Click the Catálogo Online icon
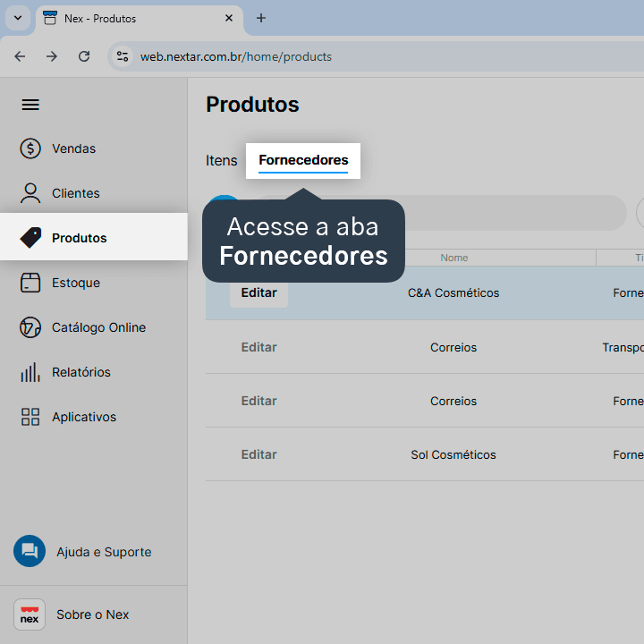The width and height of the screenshot is (644, 644). tap(30, 327)
